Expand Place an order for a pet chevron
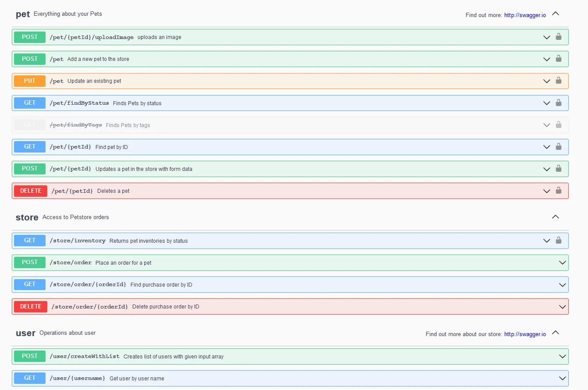This screenshot has height=390, width=588. [x=563, y=262]
